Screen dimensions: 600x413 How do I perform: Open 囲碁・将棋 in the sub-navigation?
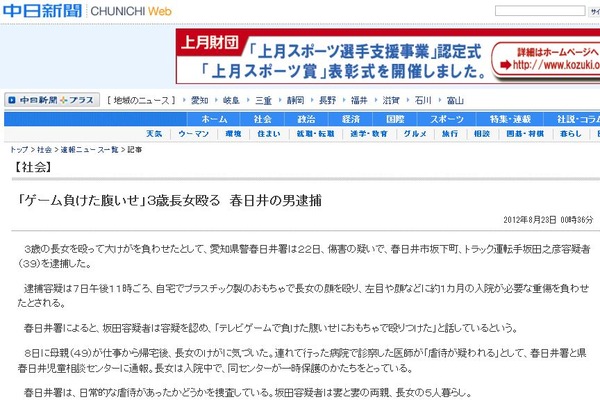(525, 134)
